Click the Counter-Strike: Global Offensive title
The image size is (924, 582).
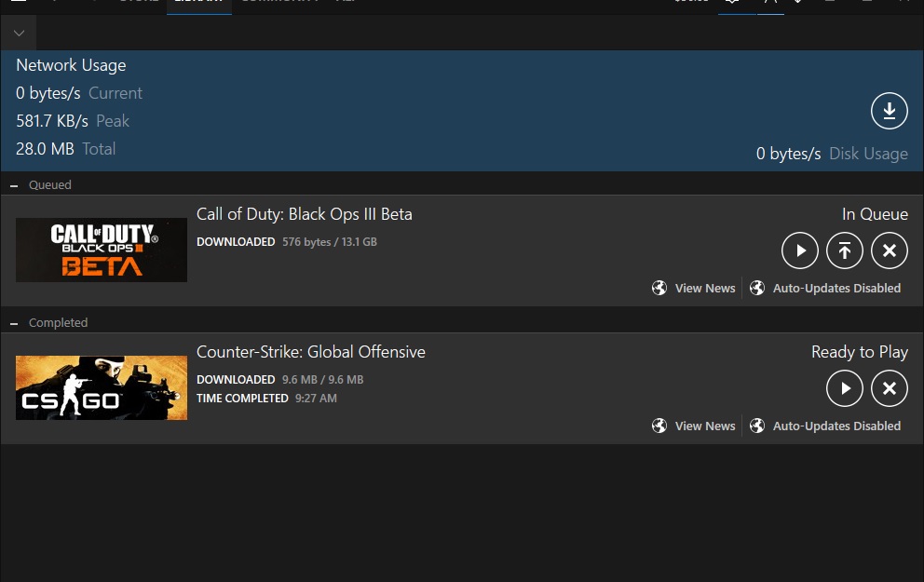tap(310, 352)
